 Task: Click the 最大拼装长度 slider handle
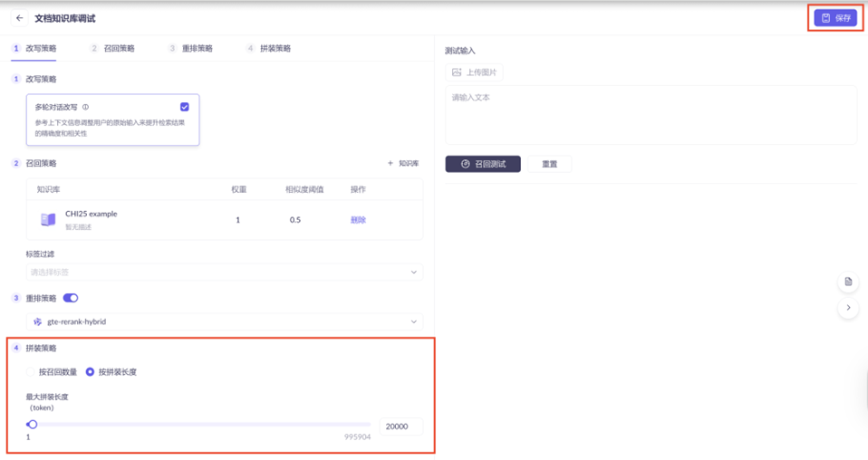point(32,425)
